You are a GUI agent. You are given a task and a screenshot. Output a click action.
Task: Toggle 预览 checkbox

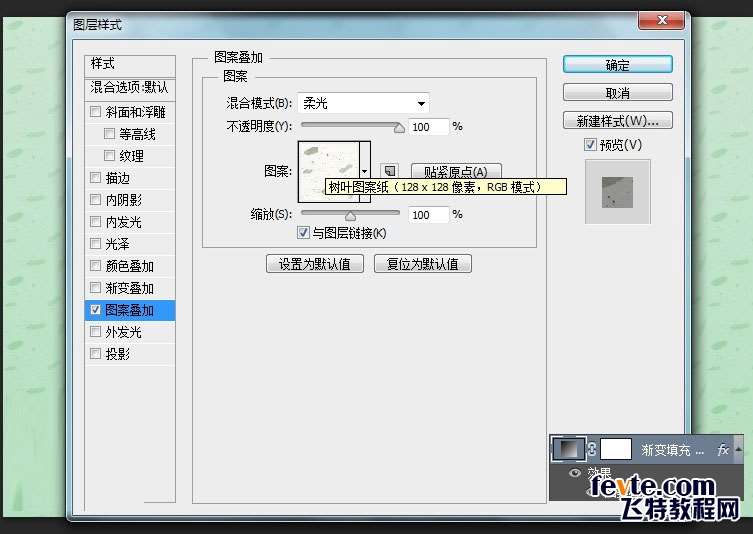590,144
